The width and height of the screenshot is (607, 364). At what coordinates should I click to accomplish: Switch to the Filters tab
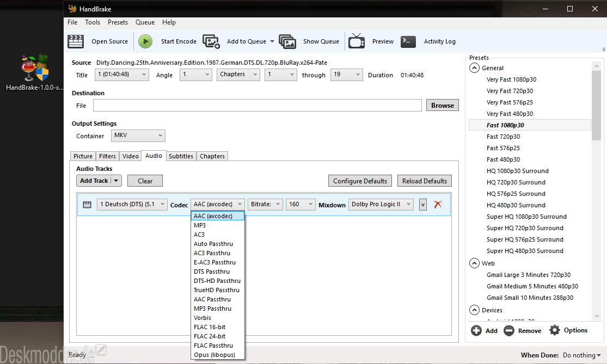(107, 156)
